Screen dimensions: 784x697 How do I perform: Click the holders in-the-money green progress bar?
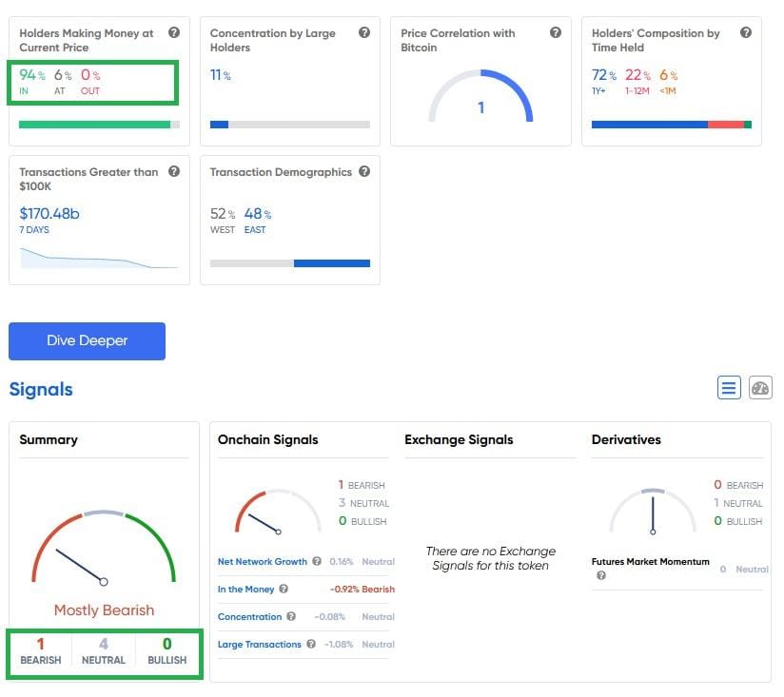(x=94, y=125)
